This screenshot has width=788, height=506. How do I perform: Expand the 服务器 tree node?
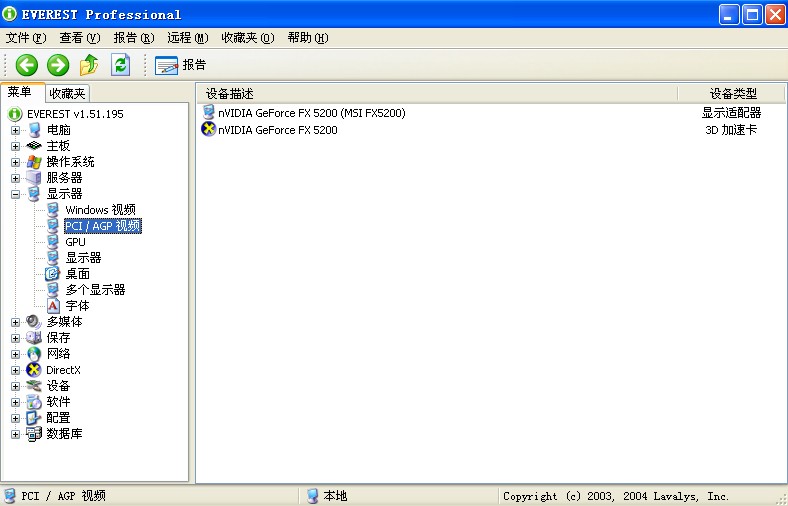coord(16,178)
